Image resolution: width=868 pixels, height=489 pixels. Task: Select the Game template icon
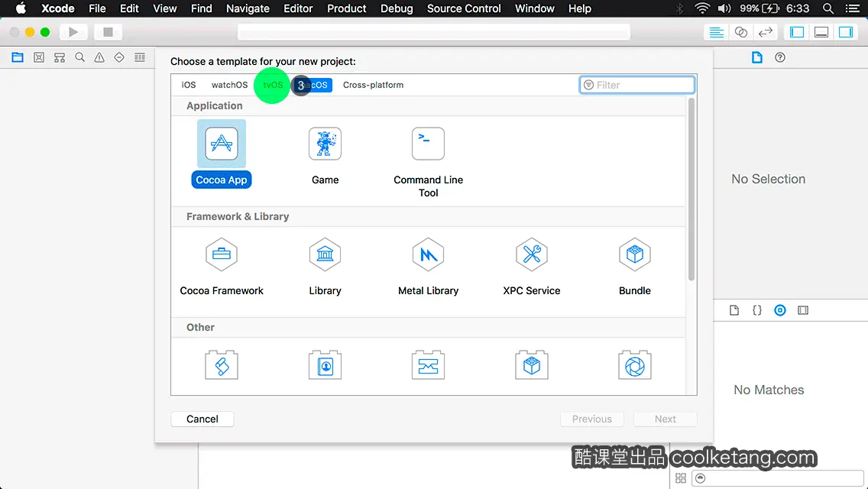click(325, 144)
